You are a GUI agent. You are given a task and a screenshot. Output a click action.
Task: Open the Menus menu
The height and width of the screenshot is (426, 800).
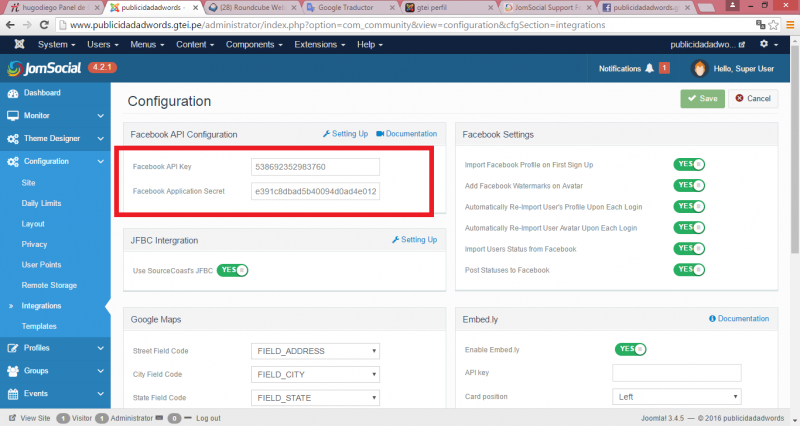147,44
